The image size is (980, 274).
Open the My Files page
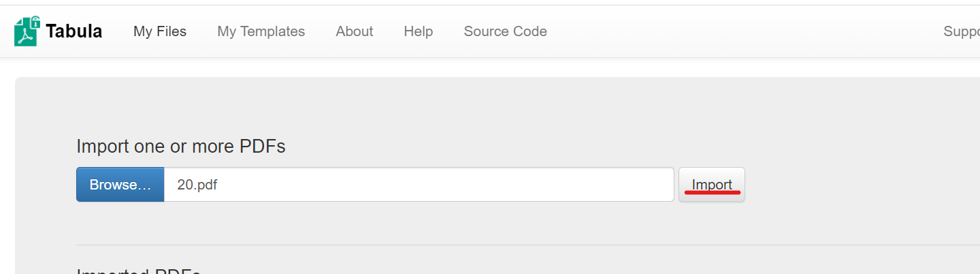[x=160, y=31]
